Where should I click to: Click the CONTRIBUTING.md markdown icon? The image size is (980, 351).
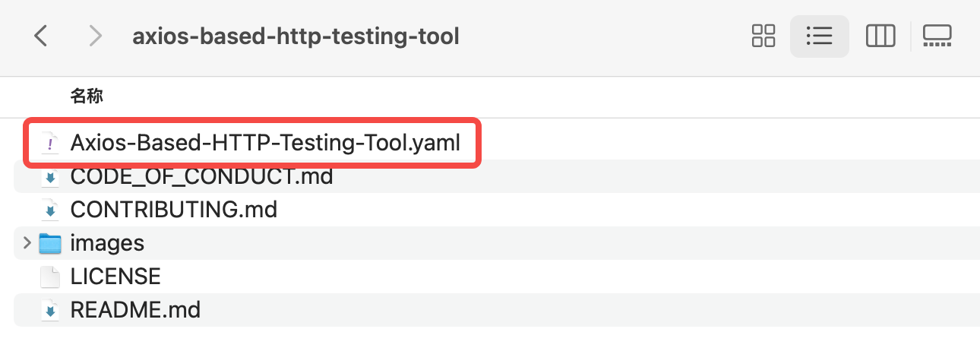tap(50, 210)
